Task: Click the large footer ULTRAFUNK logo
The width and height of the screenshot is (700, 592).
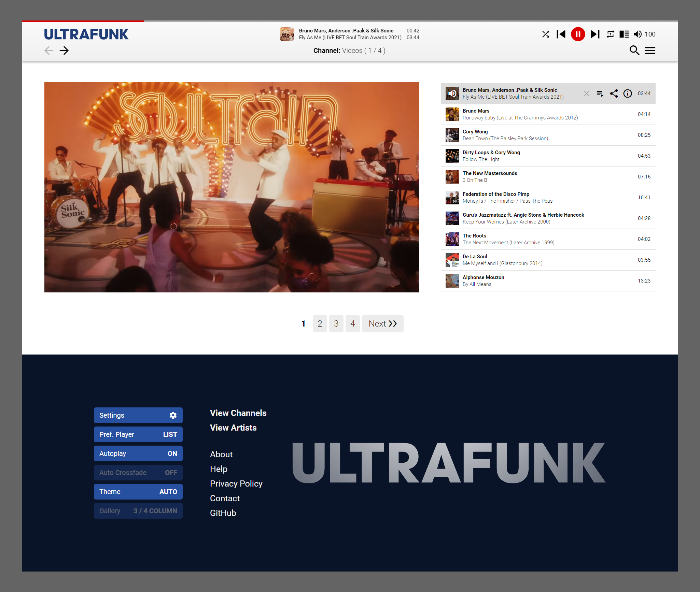Action: pyautogui.click(x=449, y=463)
